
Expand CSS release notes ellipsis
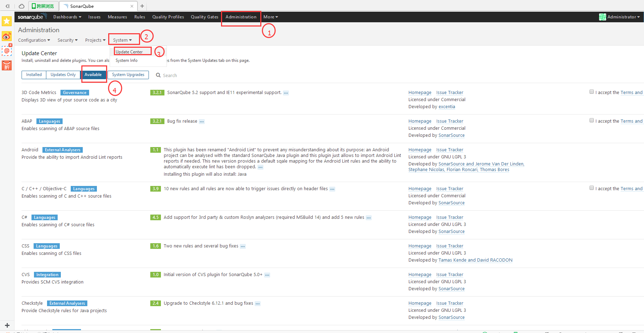(x=243, y=246)
